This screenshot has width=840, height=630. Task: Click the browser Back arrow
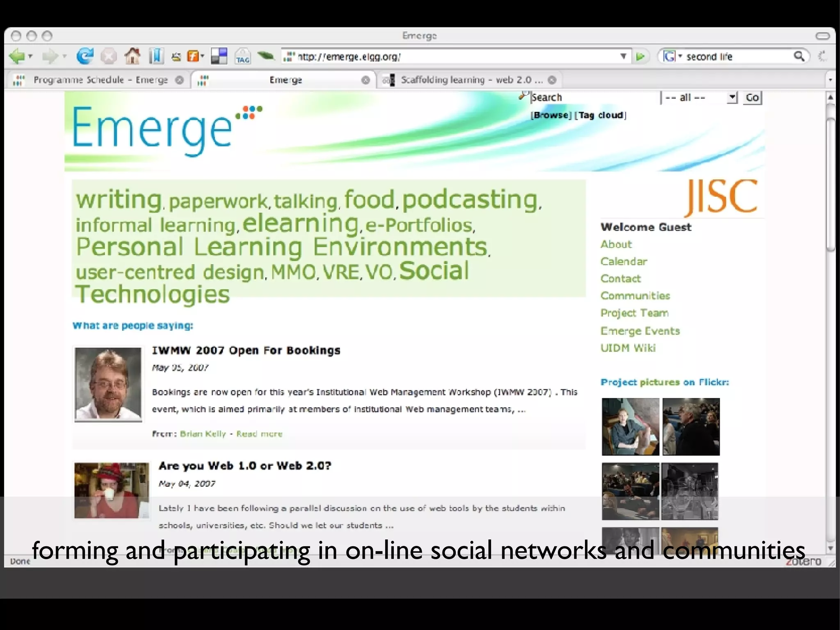[x=17, y=56]
